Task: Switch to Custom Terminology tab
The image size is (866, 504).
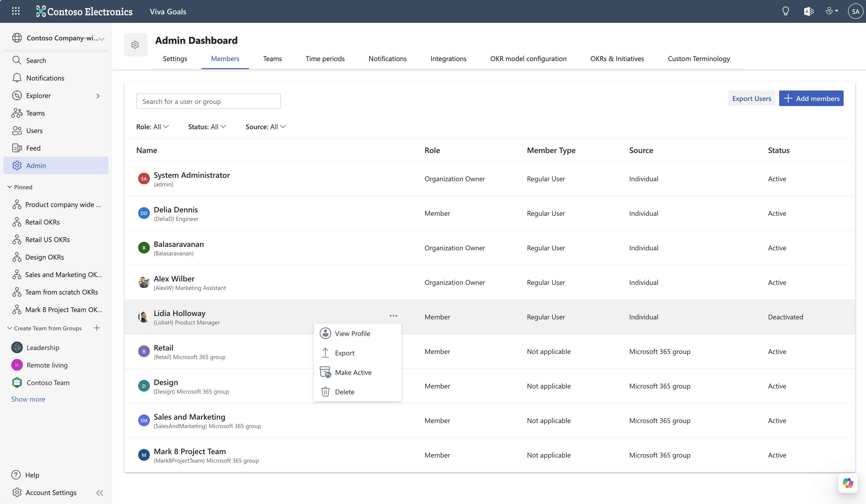Action: pos(699,59)
